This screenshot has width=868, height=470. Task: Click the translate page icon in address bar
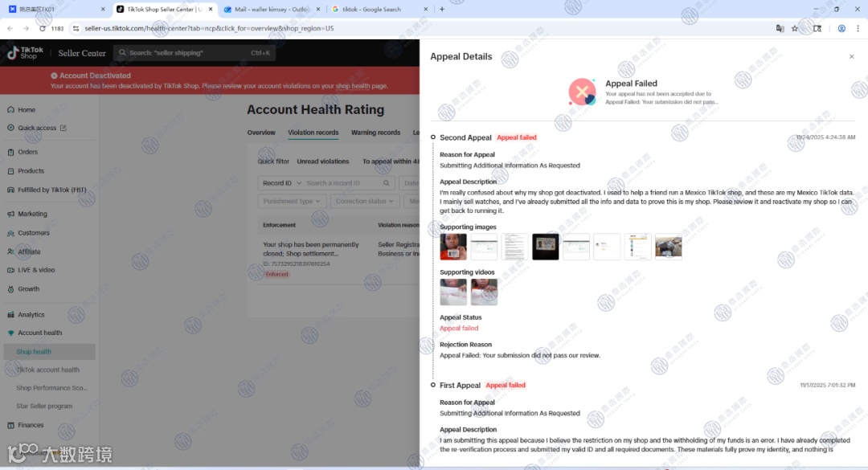(x=780, y=28)
